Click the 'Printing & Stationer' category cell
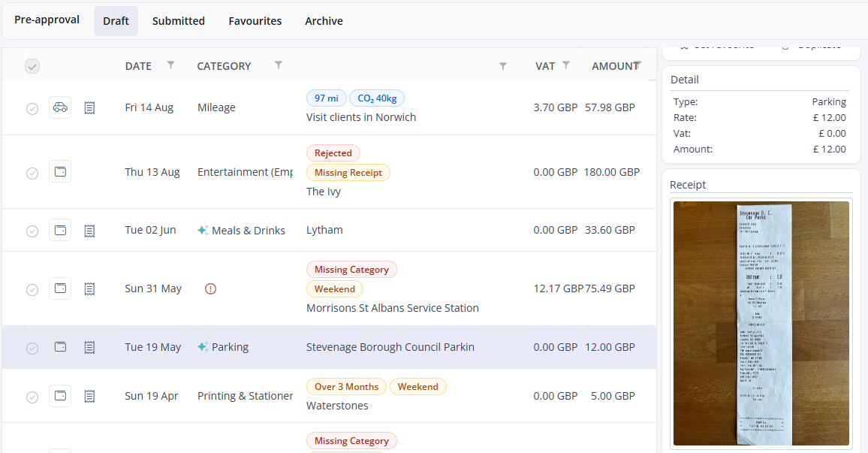The image size is (868, 453). (x=246, y=396)
